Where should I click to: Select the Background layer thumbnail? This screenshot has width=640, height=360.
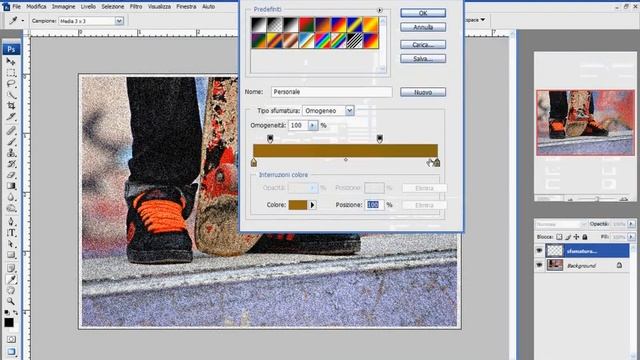[x=555, y=265]
